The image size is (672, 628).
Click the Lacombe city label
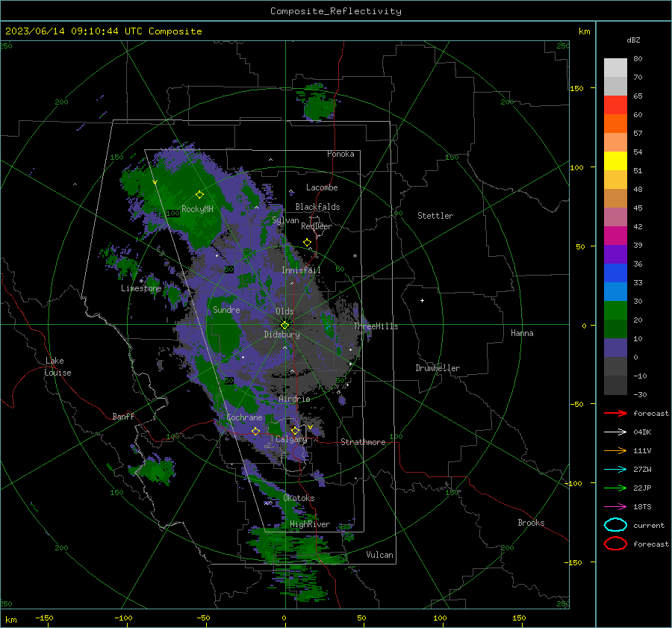322,187
